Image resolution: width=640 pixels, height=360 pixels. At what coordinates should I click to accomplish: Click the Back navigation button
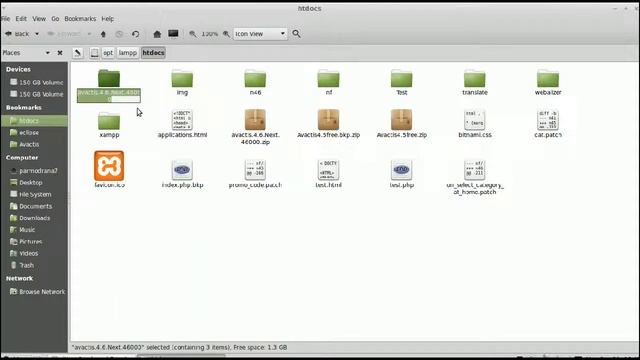point(17,34)
